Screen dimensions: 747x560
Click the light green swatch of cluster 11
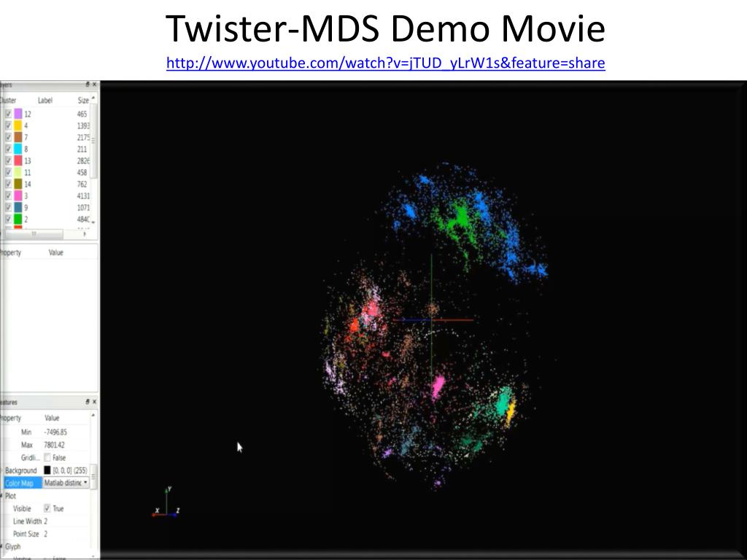click(x=18, y=172)
